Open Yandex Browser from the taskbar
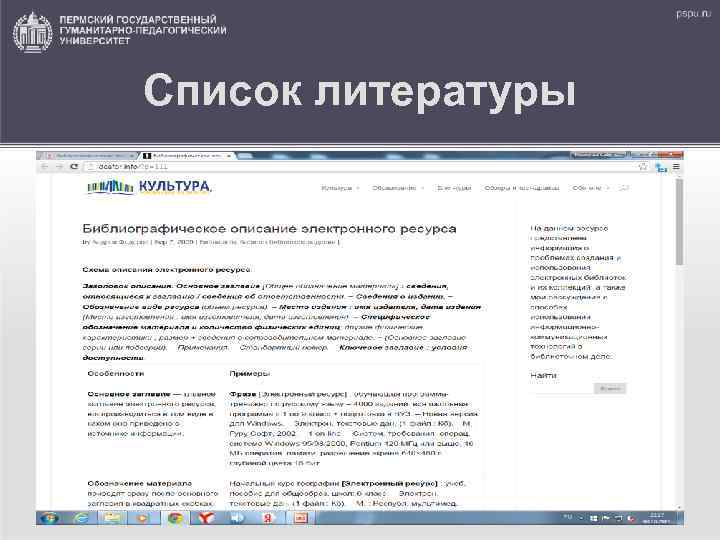The height and width of the screenshot is (540, 720). click(x=206, y=518)
